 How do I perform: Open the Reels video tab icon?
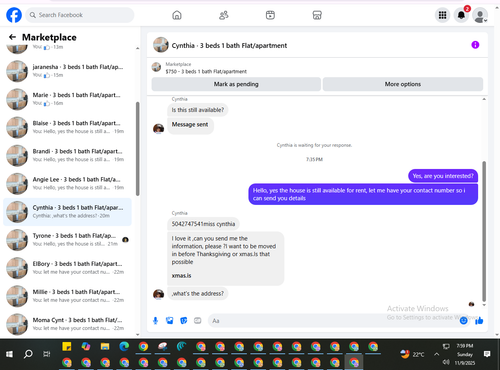[270, 15]
